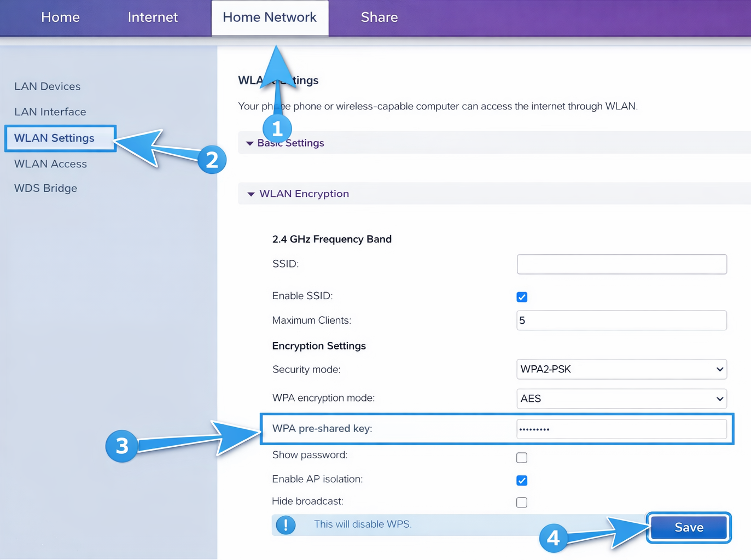The width and height of the screenshot is (751, 560).
Task: Open the Security mode WPA2-PSK dropdown
Action: click(x=621, y=370)
